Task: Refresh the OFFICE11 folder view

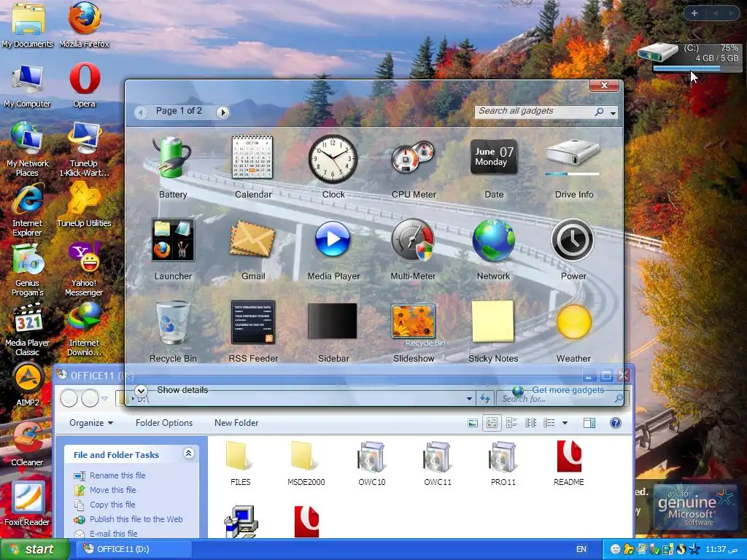Action: [x=485, y=399]
